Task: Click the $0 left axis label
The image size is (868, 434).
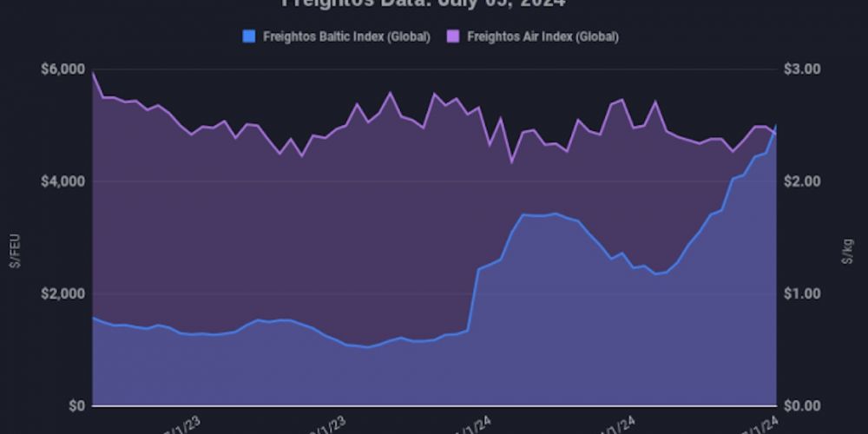Action: click(76, 405)
